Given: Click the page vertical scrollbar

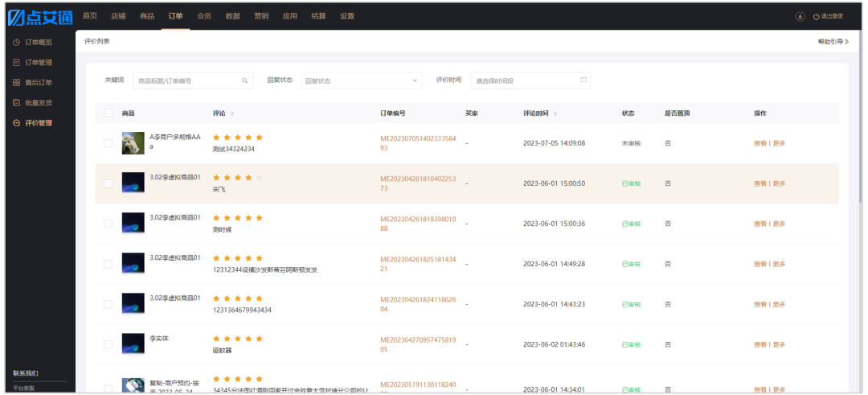Looking at the screenshot, I should tap(860, 117).
